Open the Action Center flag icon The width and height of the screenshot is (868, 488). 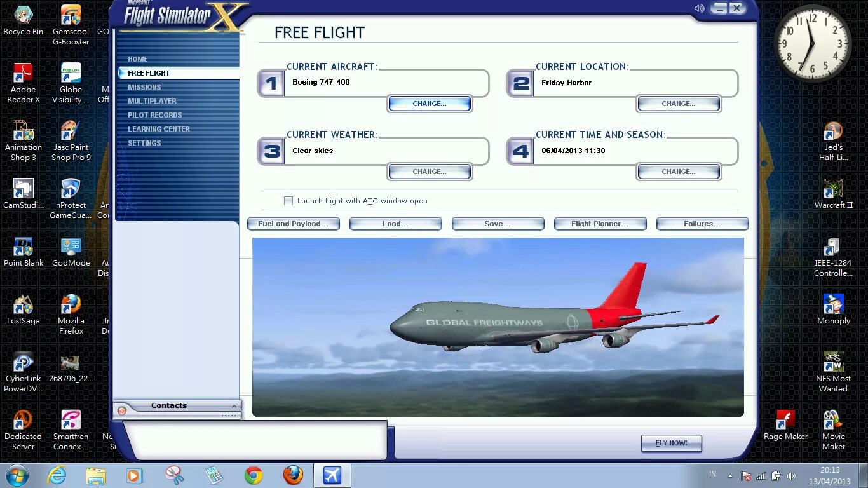(747, 475)
